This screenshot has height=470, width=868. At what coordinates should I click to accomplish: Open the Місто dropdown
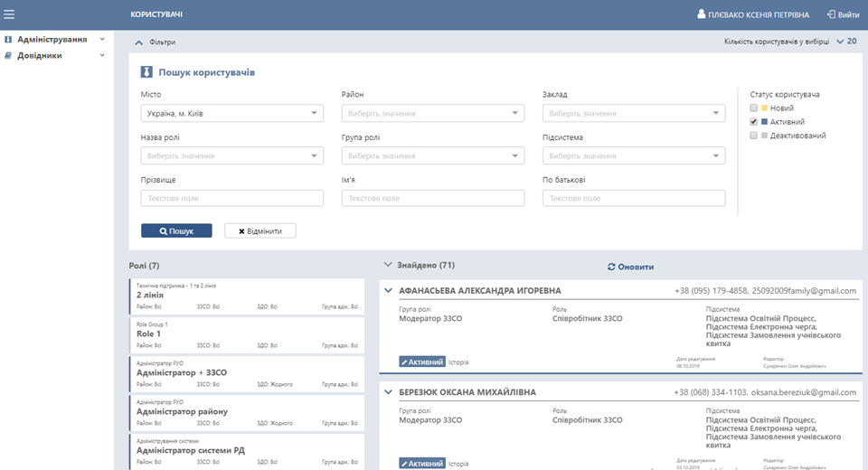pyautogui.click(x=231, y=114)
